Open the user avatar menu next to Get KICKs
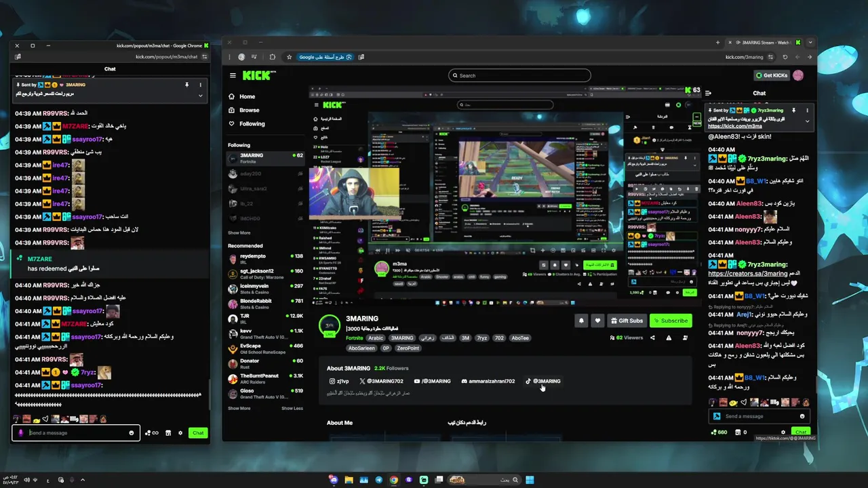The image size is (868, 488). click(798, 75)
